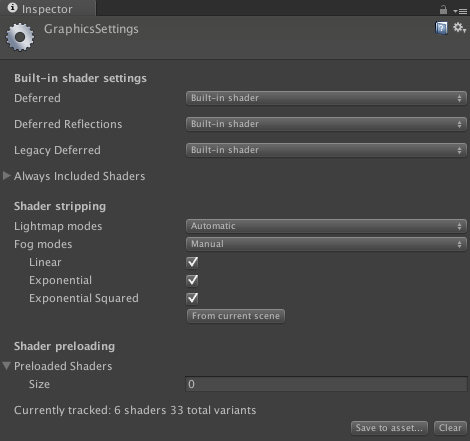Screen dimensions: 470x441
Task: Open the Inspector panel options menu icon
Action: [460, 11]
